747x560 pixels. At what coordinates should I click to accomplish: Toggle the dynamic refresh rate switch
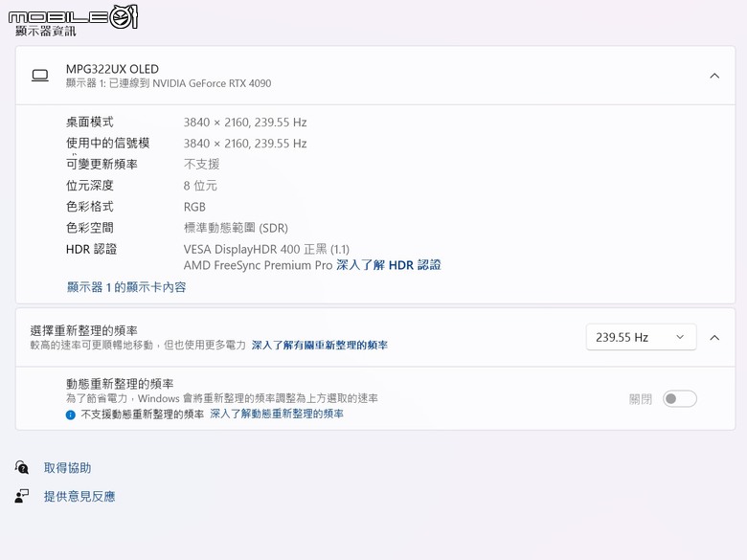pos(679,398)
